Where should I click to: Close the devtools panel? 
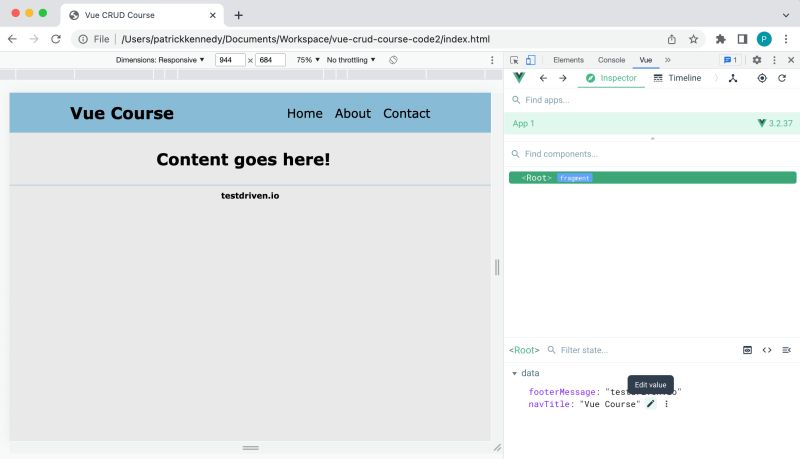click(x=791, y=60)
